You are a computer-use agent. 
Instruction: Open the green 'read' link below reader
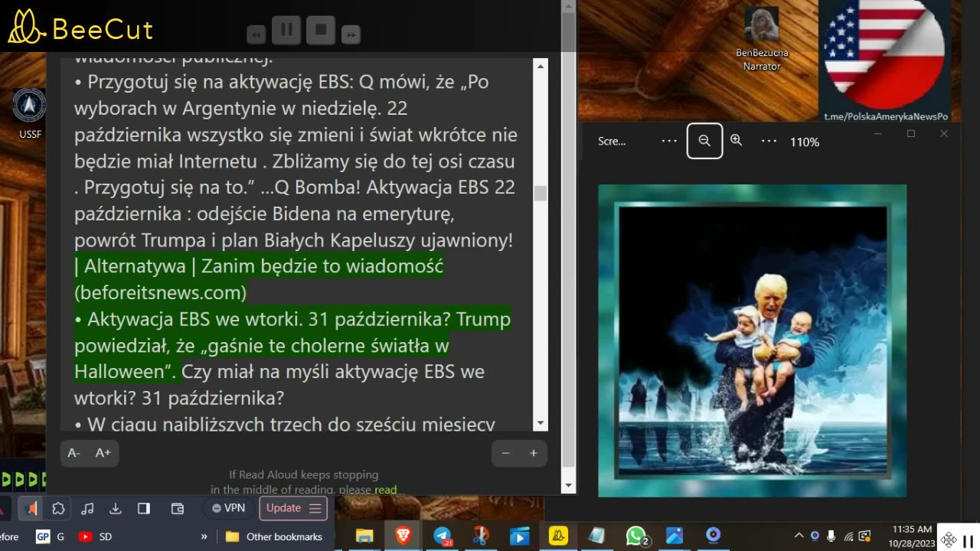386,490
